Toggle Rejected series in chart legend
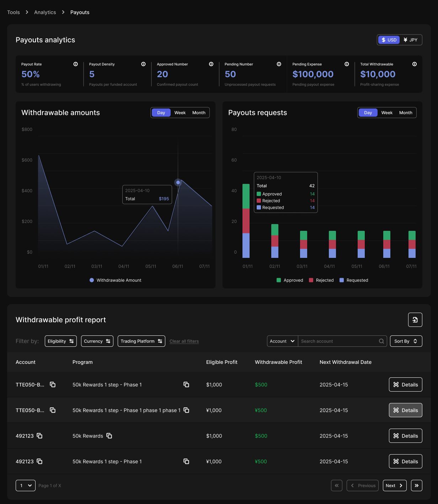Viewport: 438px width, 504px height. pyautogui.click(x=321, y=280)
